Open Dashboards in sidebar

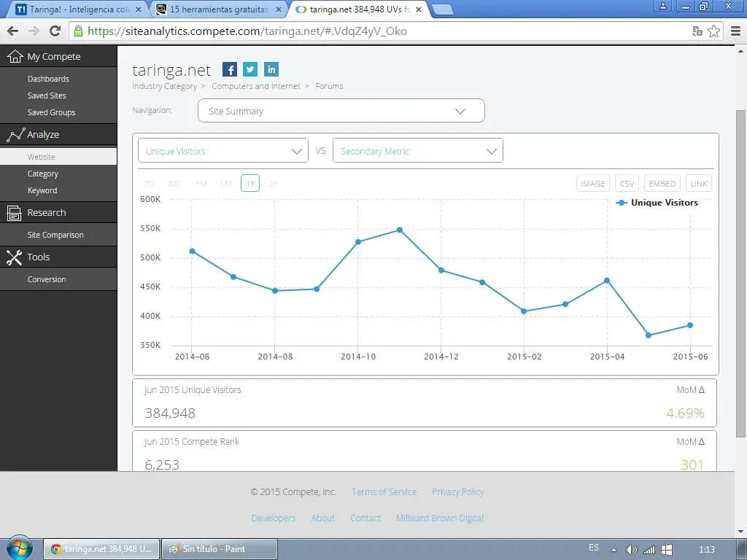coord(48,79)
